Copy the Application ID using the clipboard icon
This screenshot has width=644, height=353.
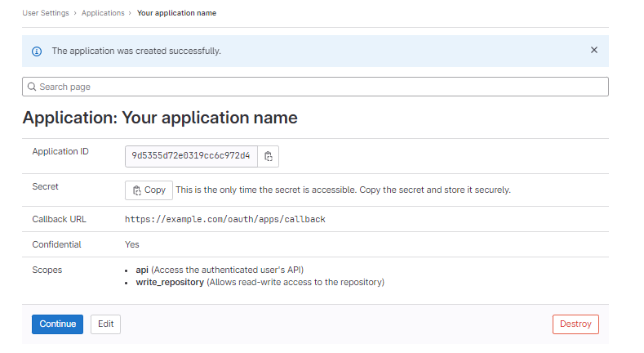pos(269,156)
